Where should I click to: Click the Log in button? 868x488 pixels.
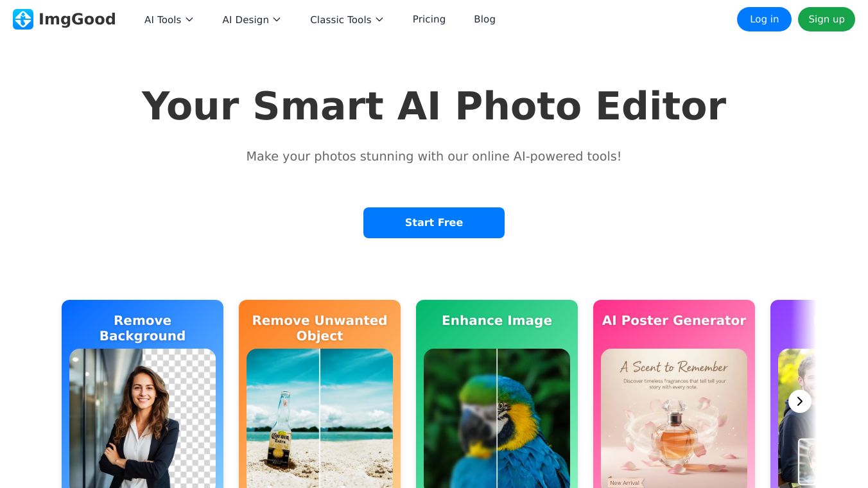[x=764, y=19]
